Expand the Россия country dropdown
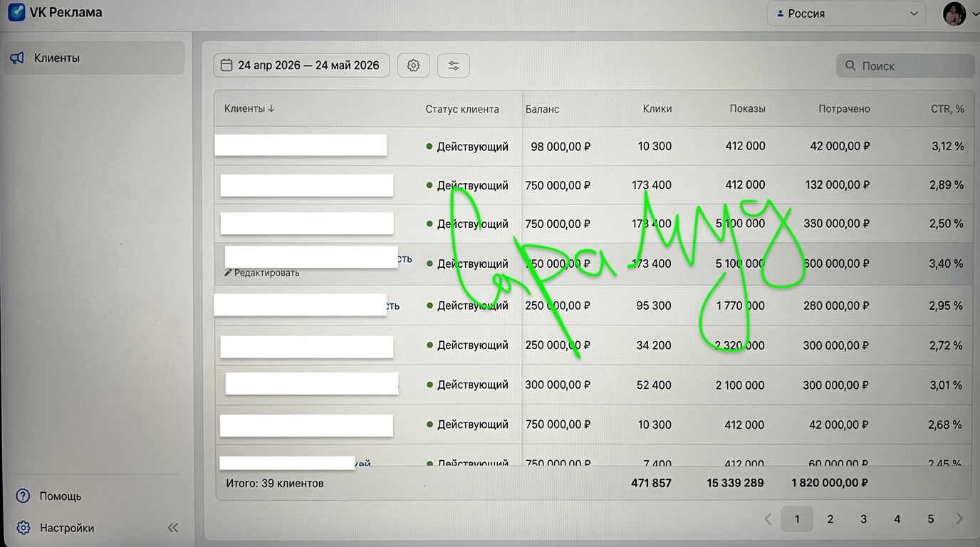 tap(846, 14)
